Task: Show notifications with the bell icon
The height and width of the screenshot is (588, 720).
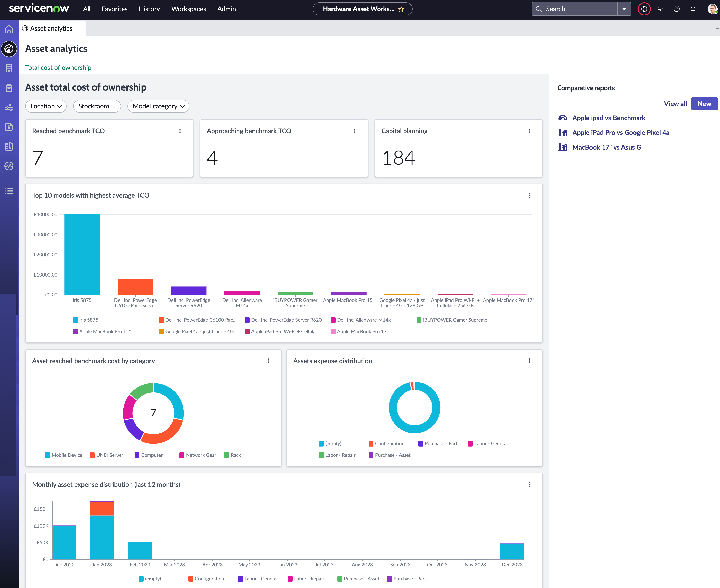Action: (693, 9)
